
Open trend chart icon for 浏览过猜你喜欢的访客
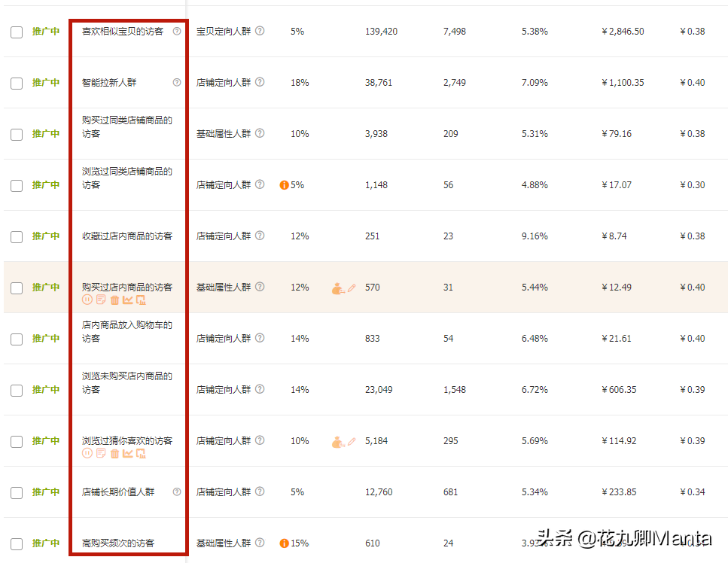128,453
